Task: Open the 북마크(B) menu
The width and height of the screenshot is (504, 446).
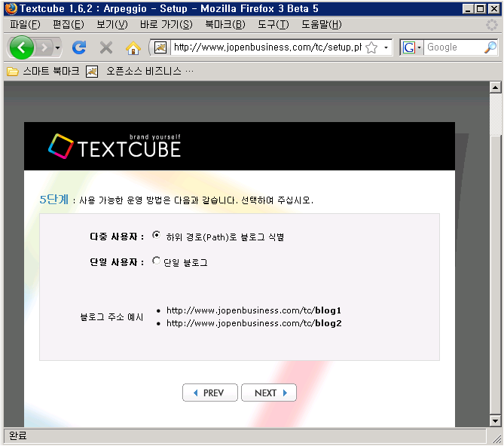Action: 225,24
